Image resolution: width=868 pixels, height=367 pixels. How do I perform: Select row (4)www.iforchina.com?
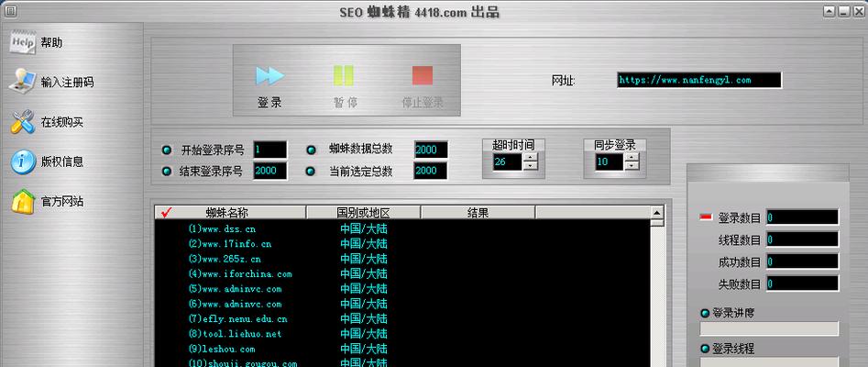(402, 273)
